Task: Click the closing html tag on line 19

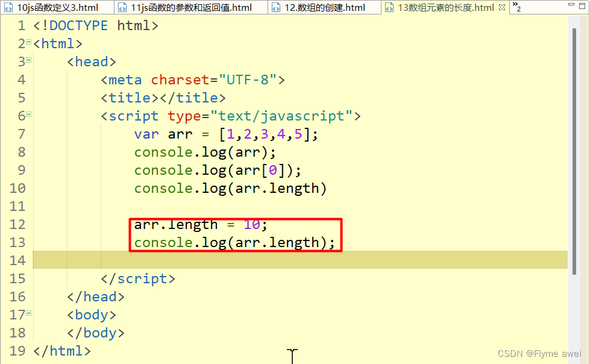Action: tap(62, 351)
